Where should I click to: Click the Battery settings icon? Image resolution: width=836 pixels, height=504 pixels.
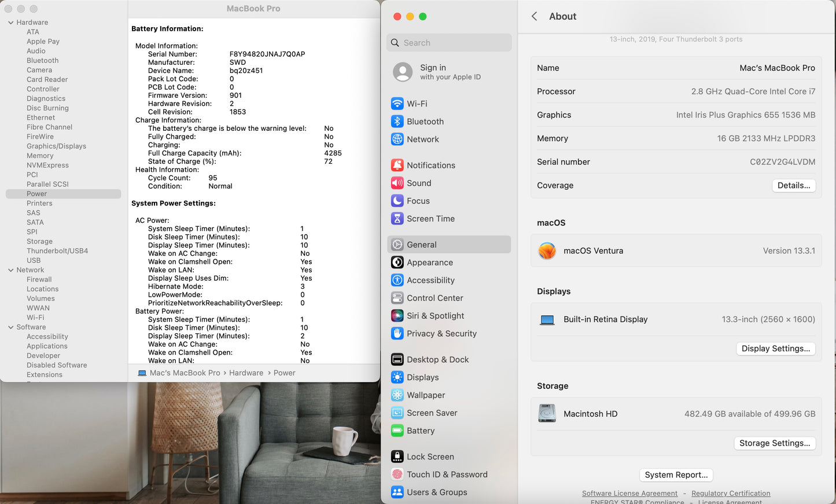point(397,431)
